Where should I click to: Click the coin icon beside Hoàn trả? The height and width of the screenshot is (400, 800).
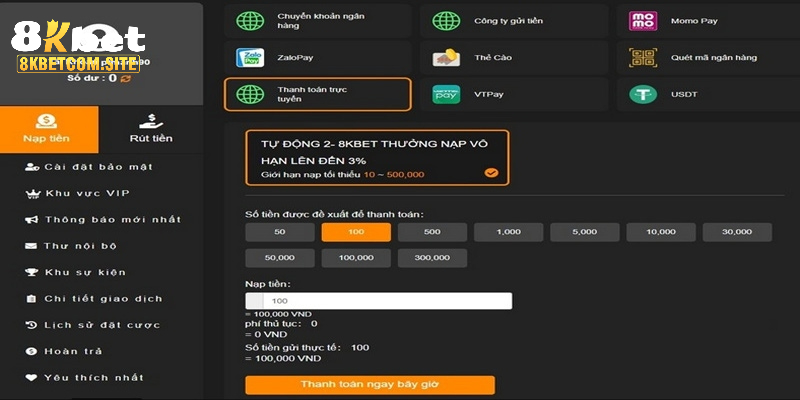pos(31,352)
